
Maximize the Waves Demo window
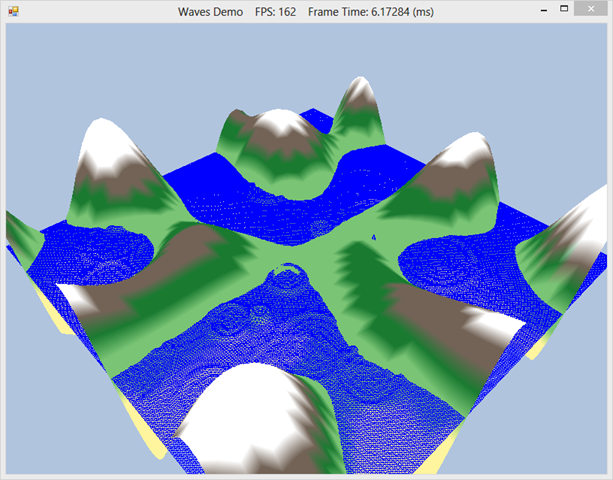564,9
